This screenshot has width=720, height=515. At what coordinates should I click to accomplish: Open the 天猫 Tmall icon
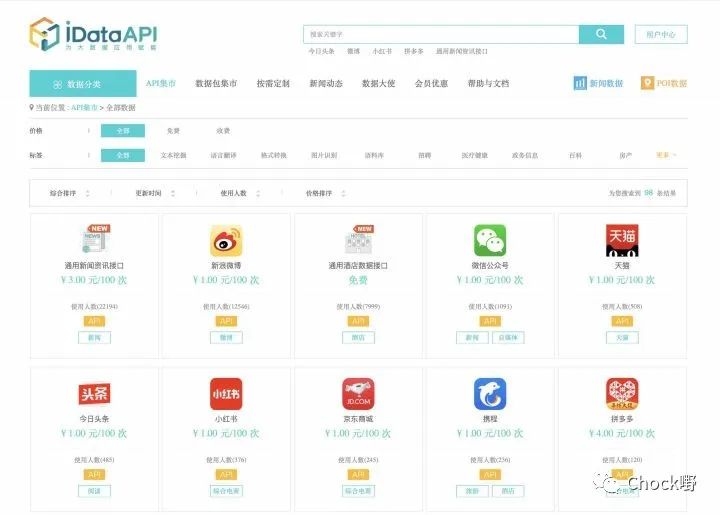622,241
